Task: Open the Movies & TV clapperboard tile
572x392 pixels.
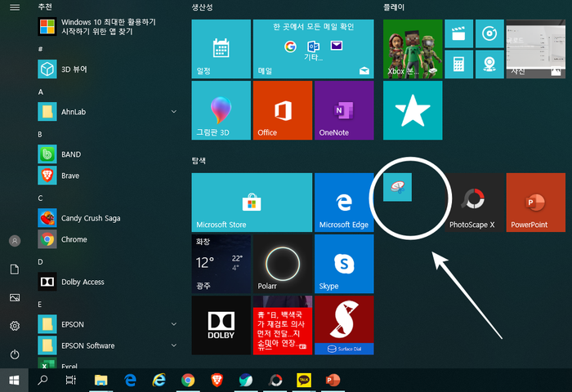Action: pyautogui.click(x=459, y=34)
